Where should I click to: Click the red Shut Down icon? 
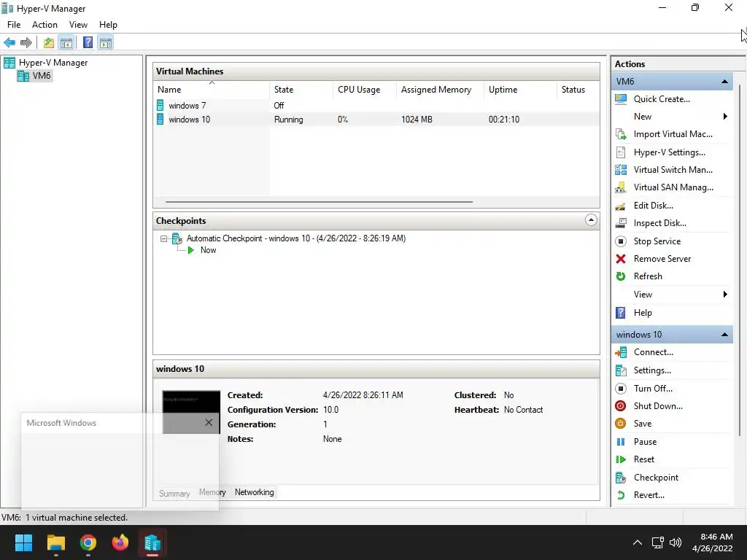coord(621,406)
